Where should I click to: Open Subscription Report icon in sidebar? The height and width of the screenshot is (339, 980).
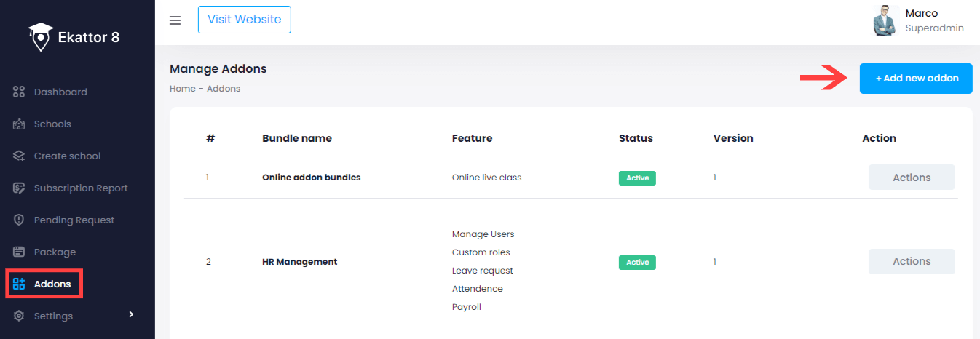(20, 188)
